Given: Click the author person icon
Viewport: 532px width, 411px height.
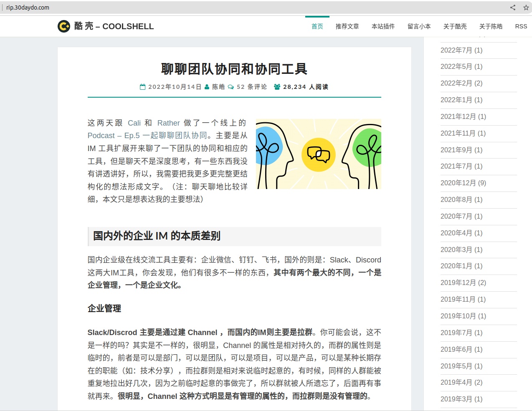Looking at the screenshot, I should tap(207, 87).
